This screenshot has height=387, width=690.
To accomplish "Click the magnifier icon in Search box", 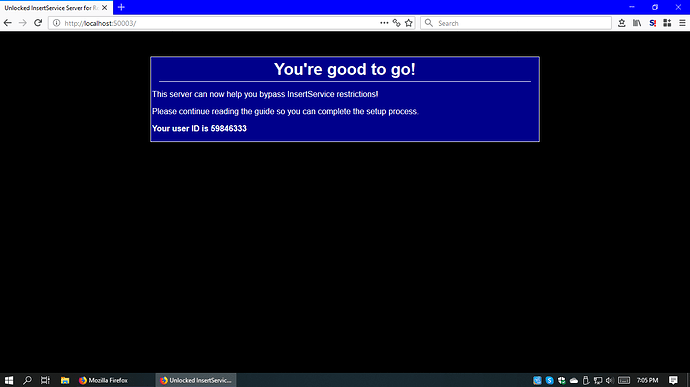I will (x=429, y=23).
